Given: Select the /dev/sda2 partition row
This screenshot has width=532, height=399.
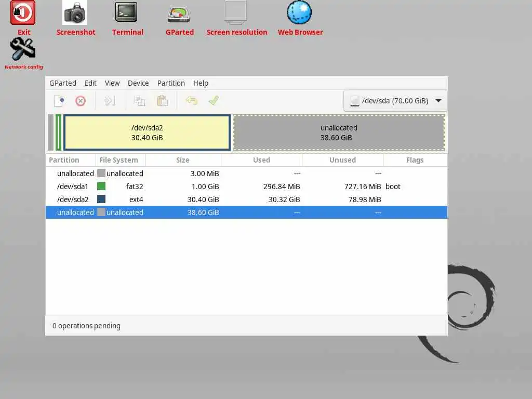Looking at the screenshot, I should click(246, 199).
